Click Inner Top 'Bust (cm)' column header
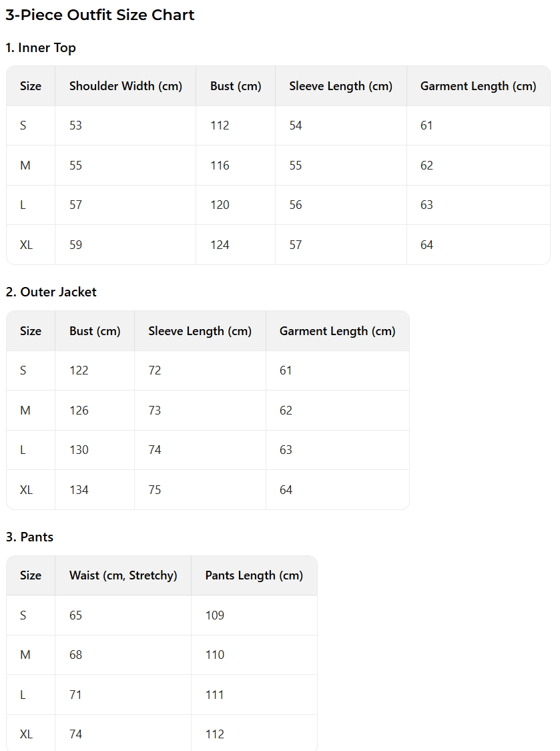 [x=236, y=86]
